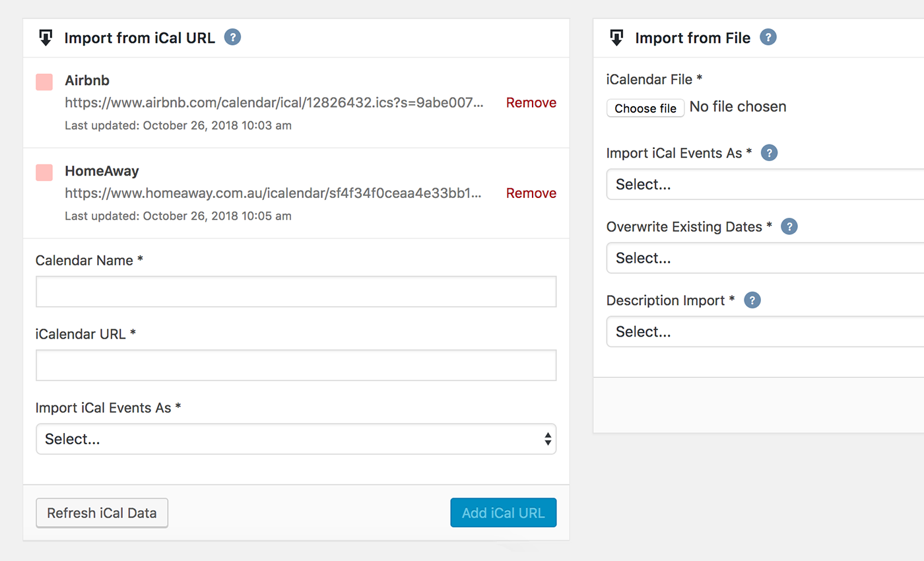Open Import iCal Events As dropdown in file panel
This screenshot has height=561, width=924.
[766, 184]
